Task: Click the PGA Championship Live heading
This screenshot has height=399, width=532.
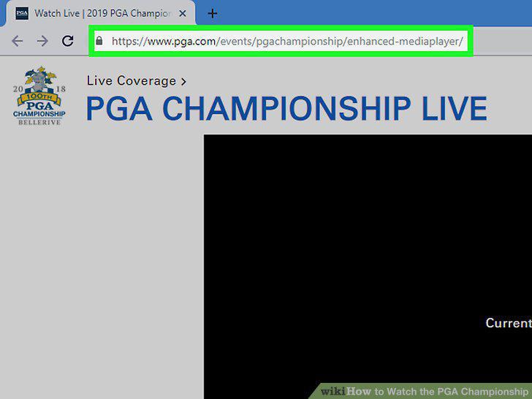Action: (x=286, y=108)
